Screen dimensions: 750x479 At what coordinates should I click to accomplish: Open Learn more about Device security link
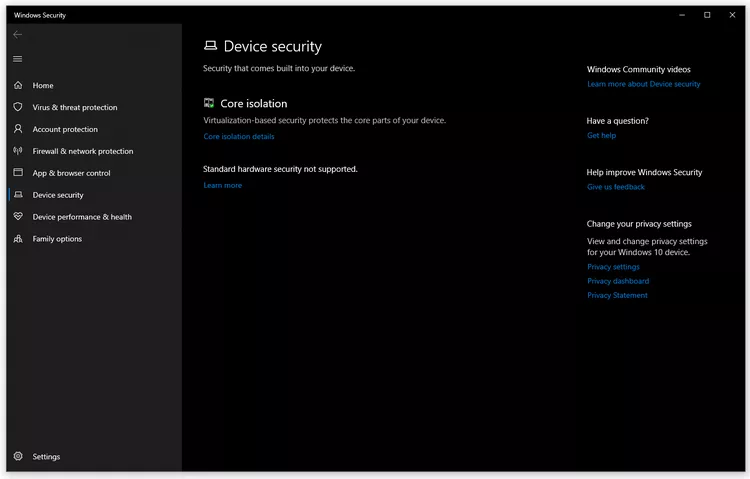[x=643, y=84]
